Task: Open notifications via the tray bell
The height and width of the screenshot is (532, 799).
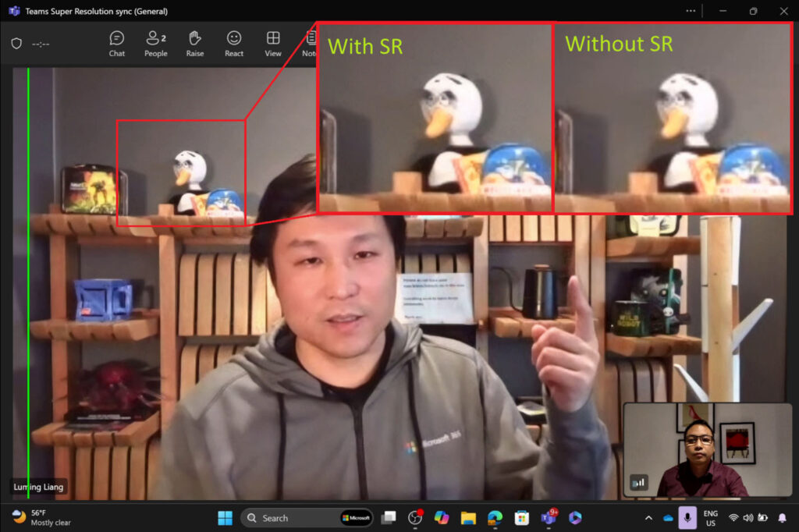Action: point(783,517)
